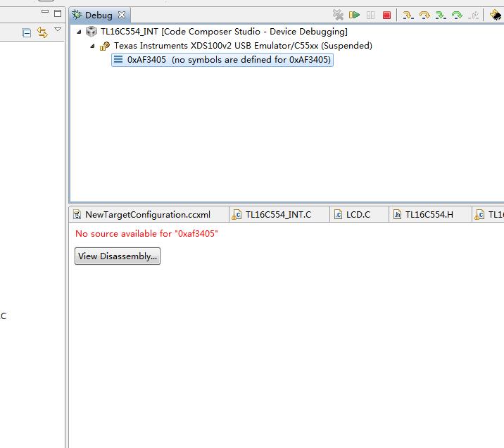Select the Debug view tab
This screenshot has height=448, width=504.
(100, 15)
